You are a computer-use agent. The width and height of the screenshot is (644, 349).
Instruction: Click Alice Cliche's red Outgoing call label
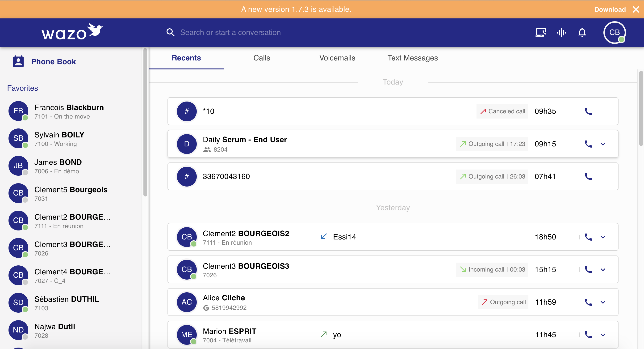point(503,302)
